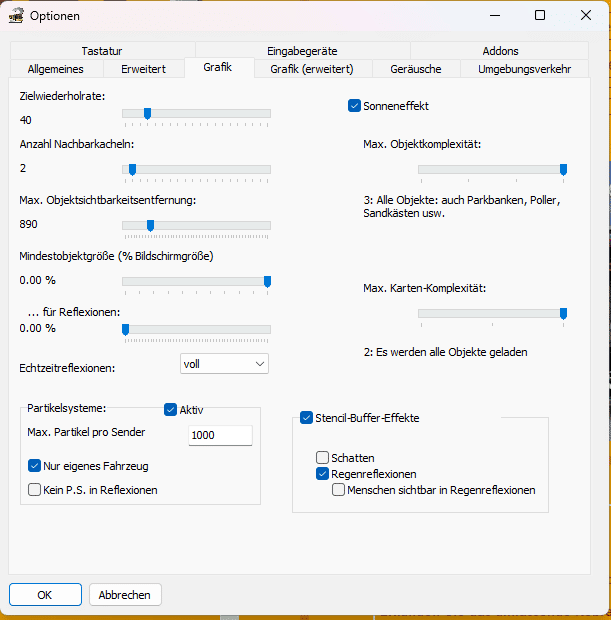Enable the Schatten checkbox
The height and width of the screenshot is (620, 611).
tap(322, 457)
